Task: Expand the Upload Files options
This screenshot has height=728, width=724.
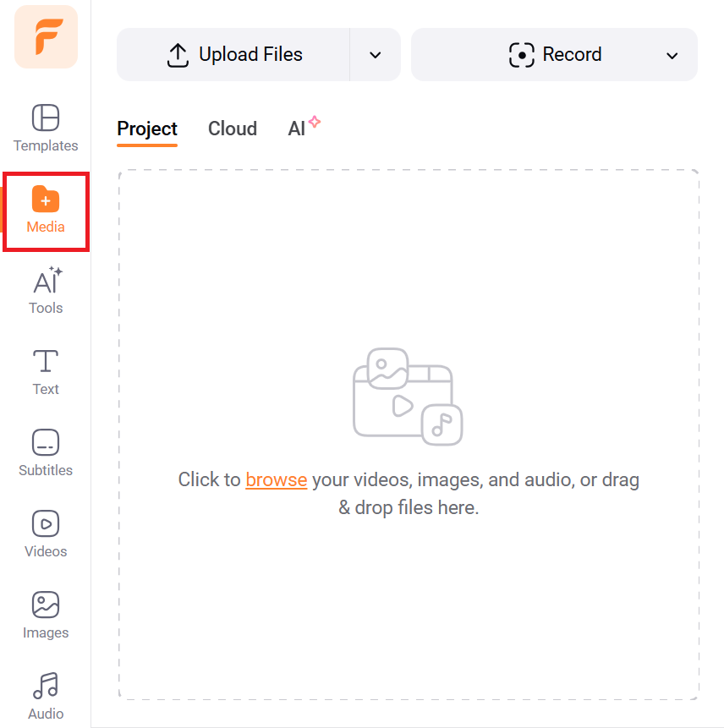Action: 375,54
